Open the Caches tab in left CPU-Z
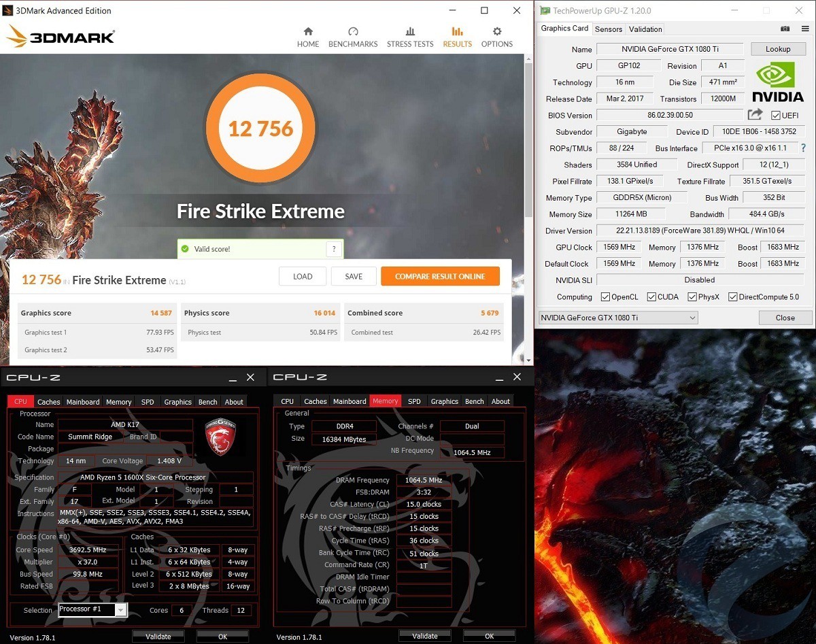The height and width of the screenshot is (644, 816). click(x=48, y=402)
